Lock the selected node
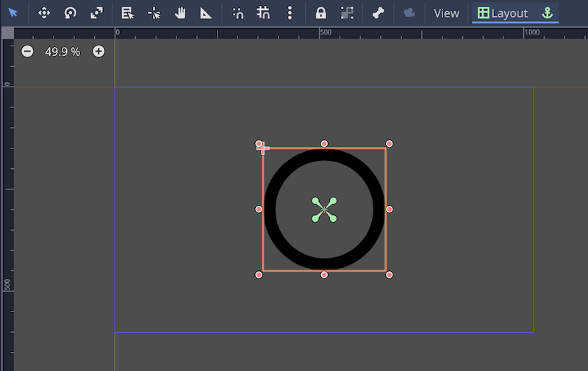The width and height of the screenshot is (588, 371). coord(320,13)
